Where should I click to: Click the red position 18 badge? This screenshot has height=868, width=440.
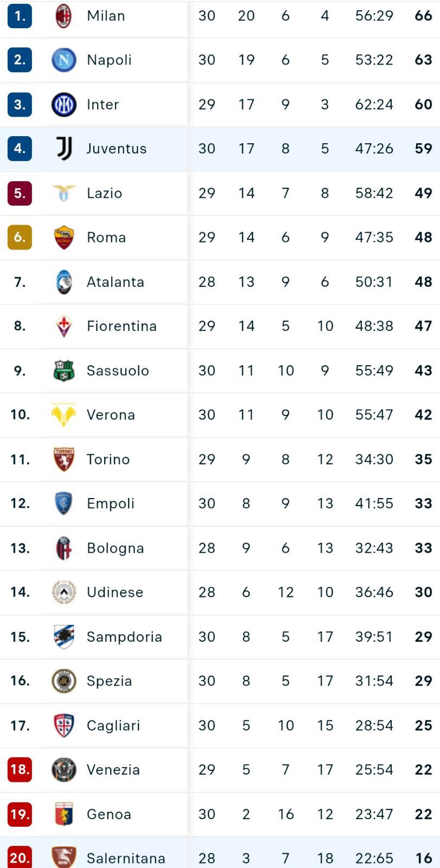pos(20,769)
